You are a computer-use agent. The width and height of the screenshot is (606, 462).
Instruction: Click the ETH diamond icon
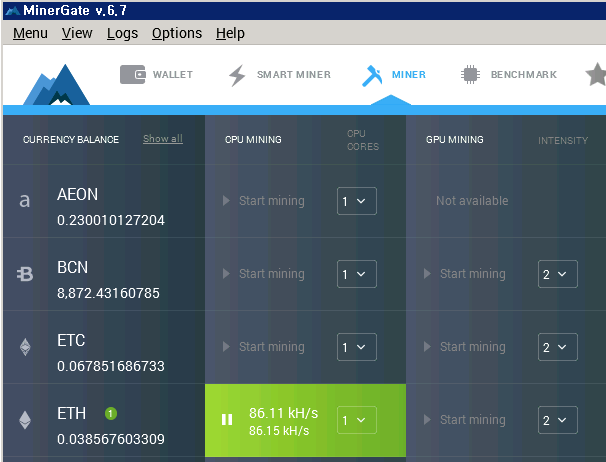pyautogui.click(x=25, y=420)
